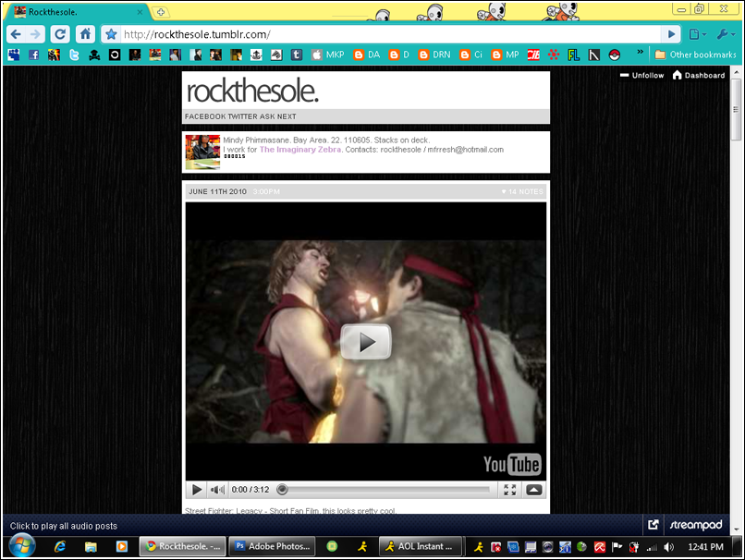Click the browser Home button
Screen dimensions: 745x560
85,34
